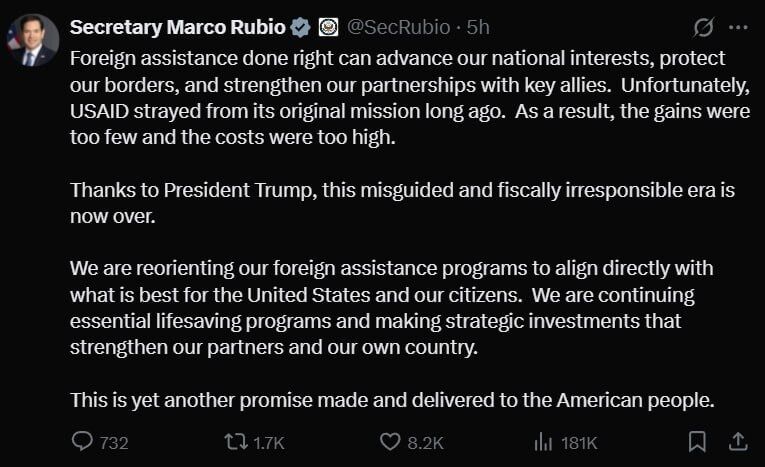The width and height of the screenshot is (765, 467).
Task: Click the 8.2K likes count
Action: 425,442
